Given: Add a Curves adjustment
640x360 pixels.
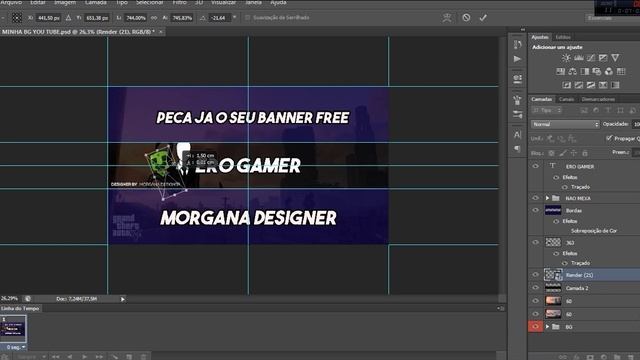Looking at the screenshot, I should tap(591, 58).
